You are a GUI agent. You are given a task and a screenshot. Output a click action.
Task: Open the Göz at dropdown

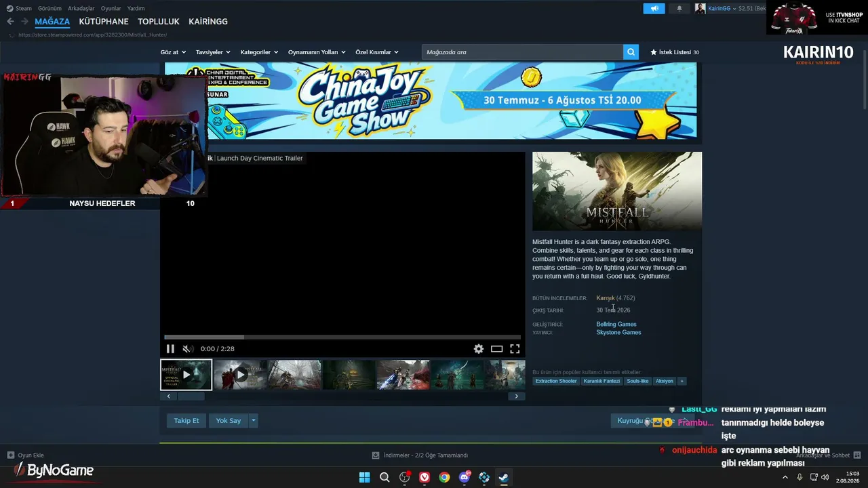click(x=173, y=52)
